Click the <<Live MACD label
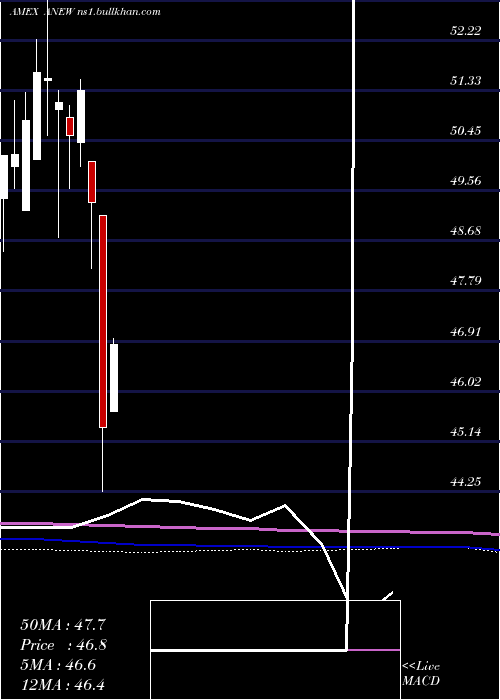Image resolution: width=500 pixels, height=700 pixels. (421, 674)
